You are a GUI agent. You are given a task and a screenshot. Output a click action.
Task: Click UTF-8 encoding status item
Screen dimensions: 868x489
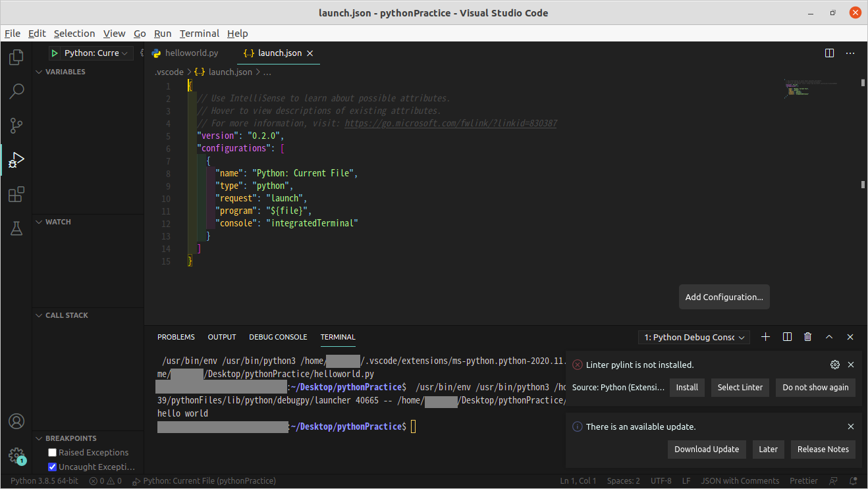(x=661, y=481)
